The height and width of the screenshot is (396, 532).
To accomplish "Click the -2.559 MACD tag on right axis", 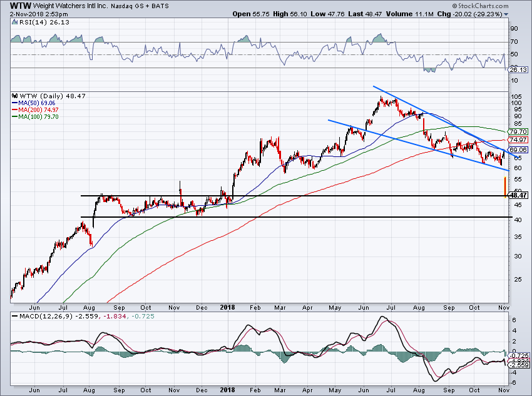I will [519, 365].
